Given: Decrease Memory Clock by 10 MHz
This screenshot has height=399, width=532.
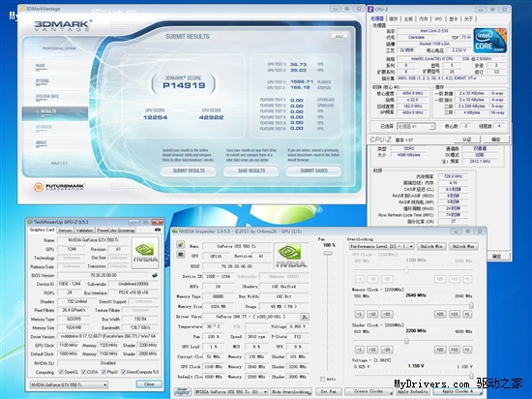Looking at the screenshot, I should coord(372,314).
